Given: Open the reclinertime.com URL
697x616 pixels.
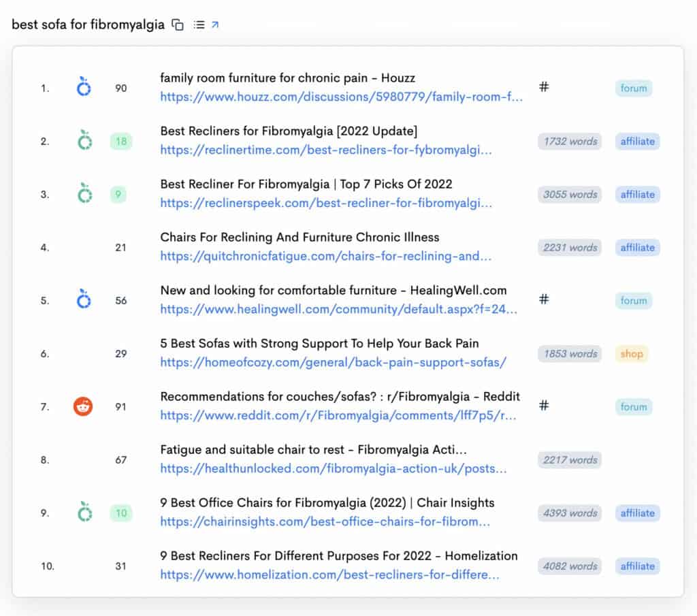Looking at the screenshot, I should 326,150.
